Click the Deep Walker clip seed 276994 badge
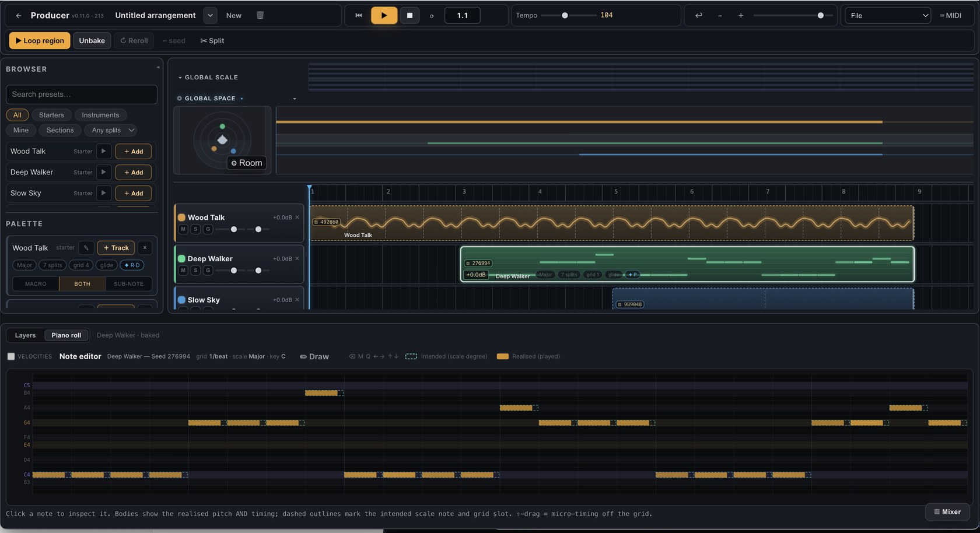 coord(478,264)
